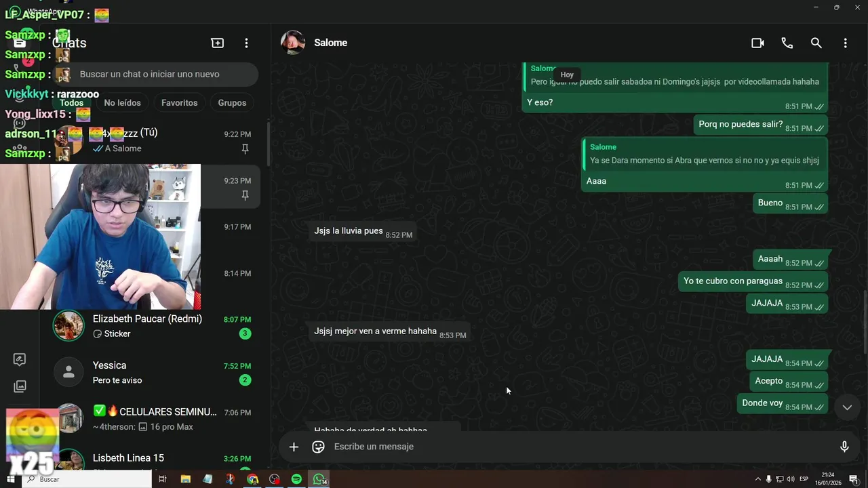Jump to latest messages with down chevron
This screenshot has width=868, height=488.
[847, 407]
